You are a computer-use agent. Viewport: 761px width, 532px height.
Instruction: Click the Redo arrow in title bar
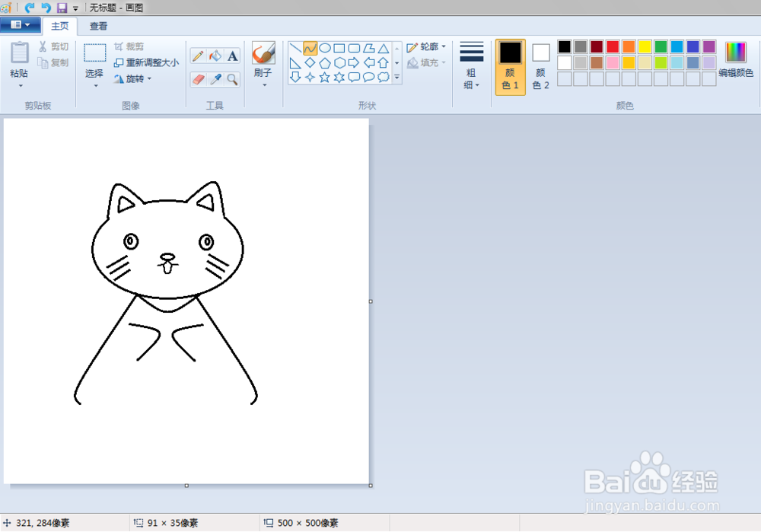pyautogui.click(x=30, y=8)
